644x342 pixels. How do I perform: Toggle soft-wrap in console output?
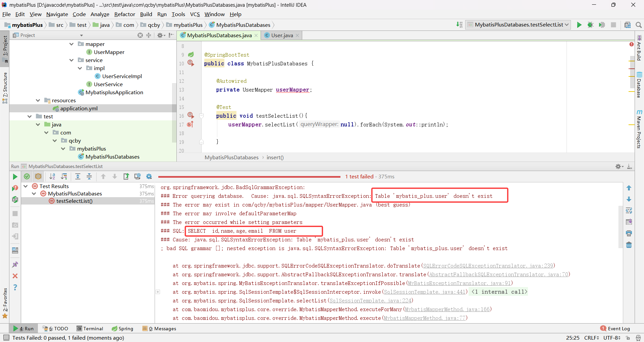(x=629, y=211)
